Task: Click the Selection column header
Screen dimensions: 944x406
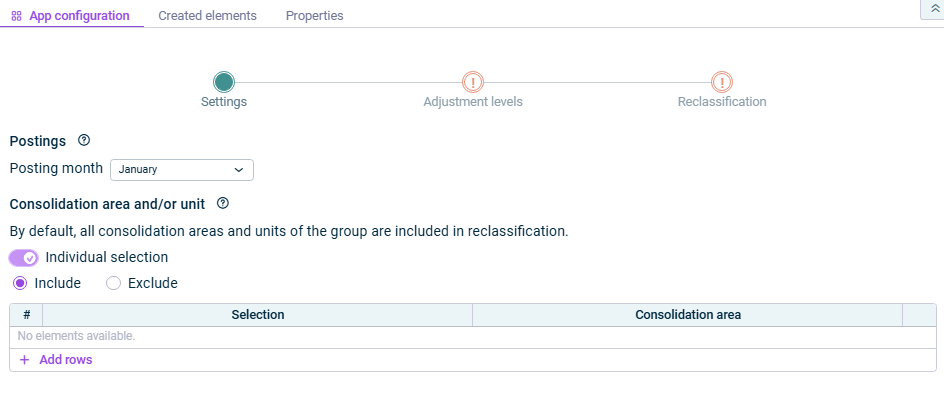Action: (258, 315)
